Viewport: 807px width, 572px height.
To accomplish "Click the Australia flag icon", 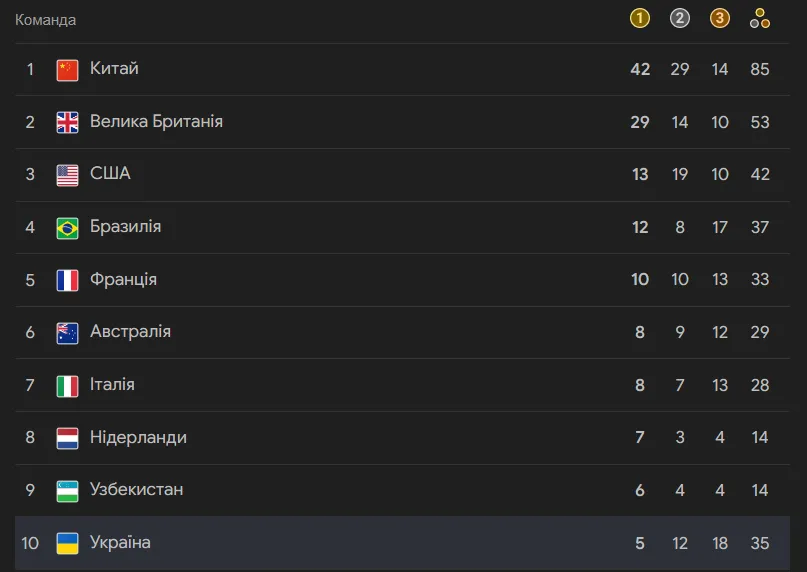I will coord(67,333).
